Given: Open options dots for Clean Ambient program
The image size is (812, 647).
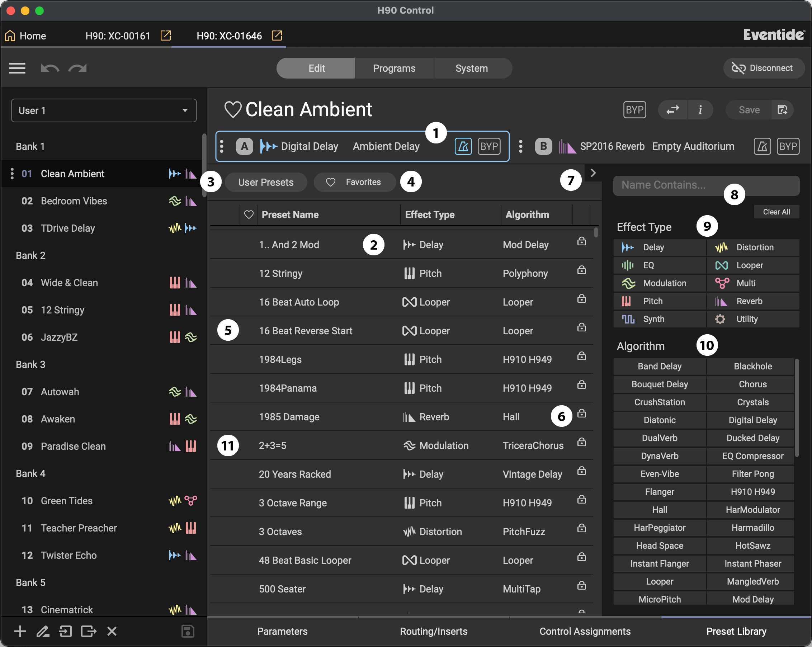Looking at the screenshot, I should 12,174.
